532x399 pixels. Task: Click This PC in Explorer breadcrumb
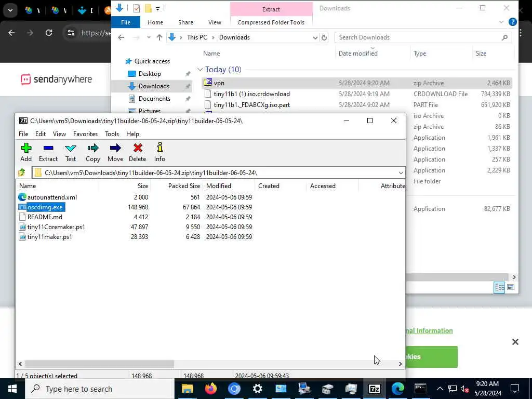coord(197,37)
